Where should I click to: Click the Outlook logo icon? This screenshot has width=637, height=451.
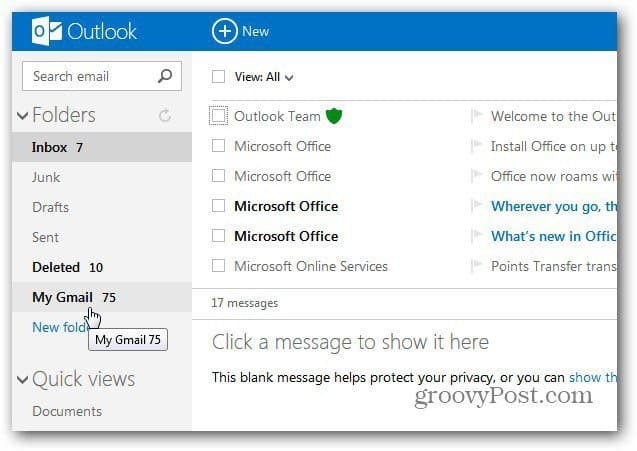click(46, 31)
